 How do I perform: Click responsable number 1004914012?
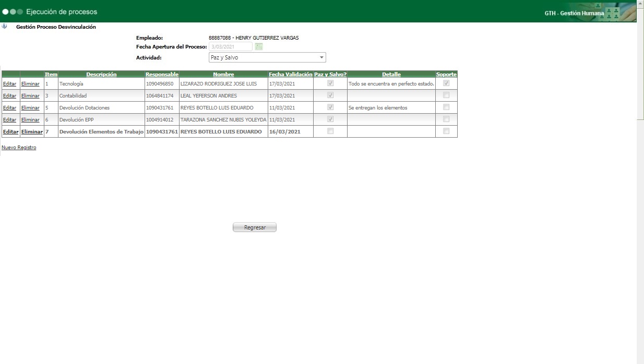click(160, 120)
